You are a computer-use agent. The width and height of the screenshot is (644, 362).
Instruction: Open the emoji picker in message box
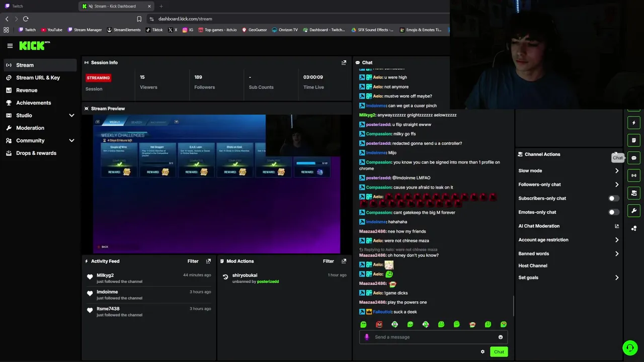click(500, 337)
